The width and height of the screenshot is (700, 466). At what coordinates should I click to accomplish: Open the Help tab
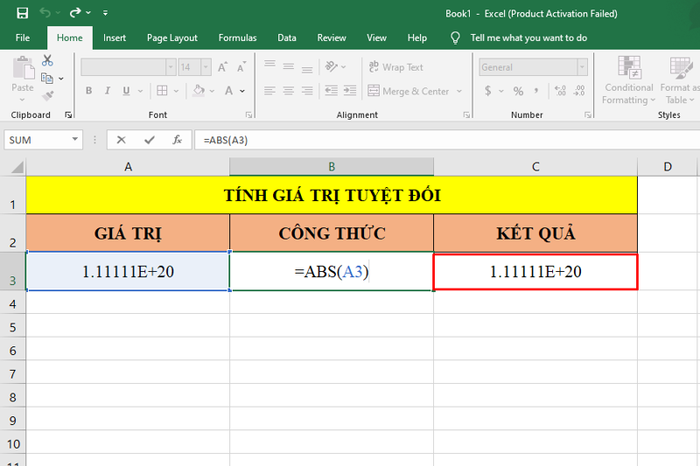tap(417, 38)
